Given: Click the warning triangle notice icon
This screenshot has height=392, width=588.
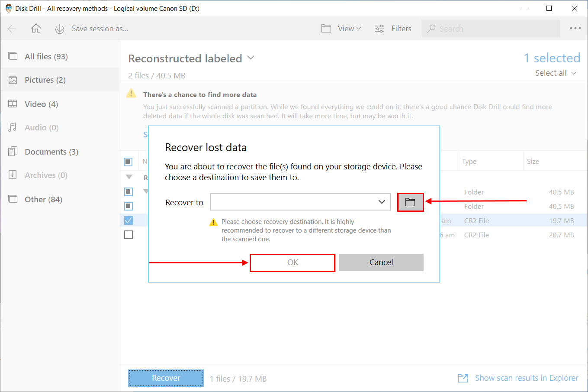Looking at the screenshot, I should pyautogui.click(x=131, y=94).
